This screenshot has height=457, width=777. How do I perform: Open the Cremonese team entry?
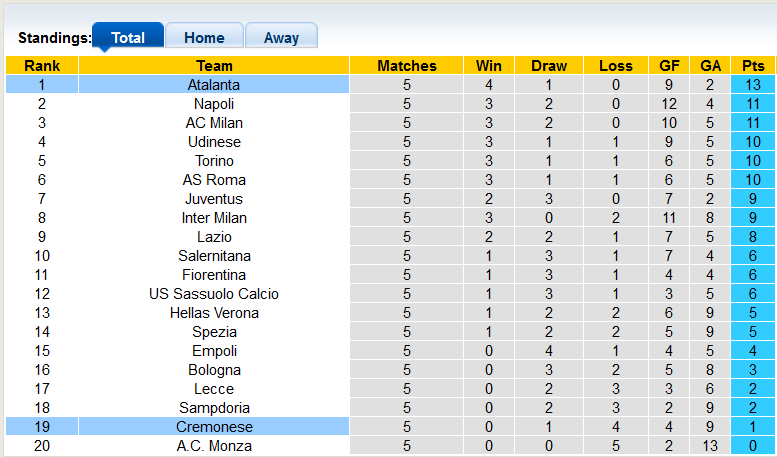(x=214, y=427)
